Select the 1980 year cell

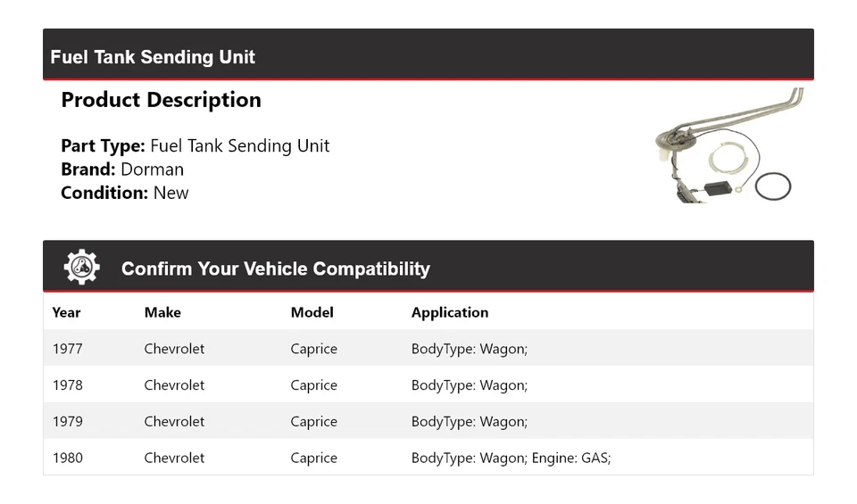pyautogui.click(x=67, y=459)
